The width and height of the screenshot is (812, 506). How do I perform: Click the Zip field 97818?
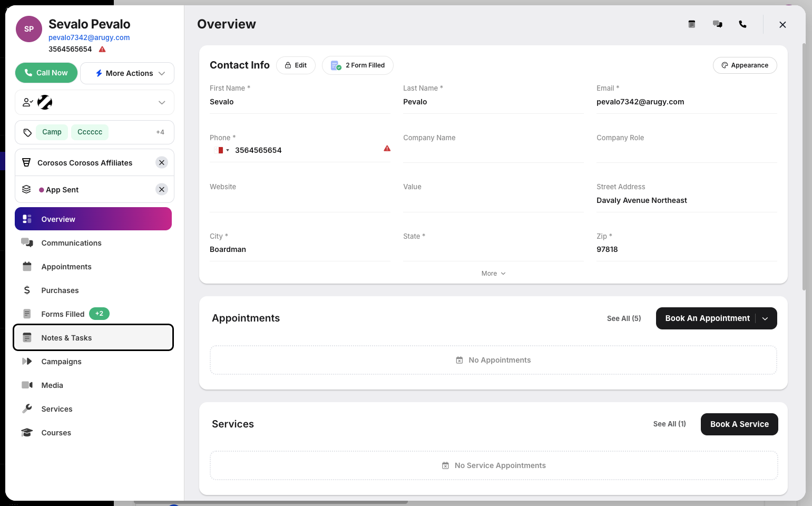pyautogui.click(x=687, y=249)
